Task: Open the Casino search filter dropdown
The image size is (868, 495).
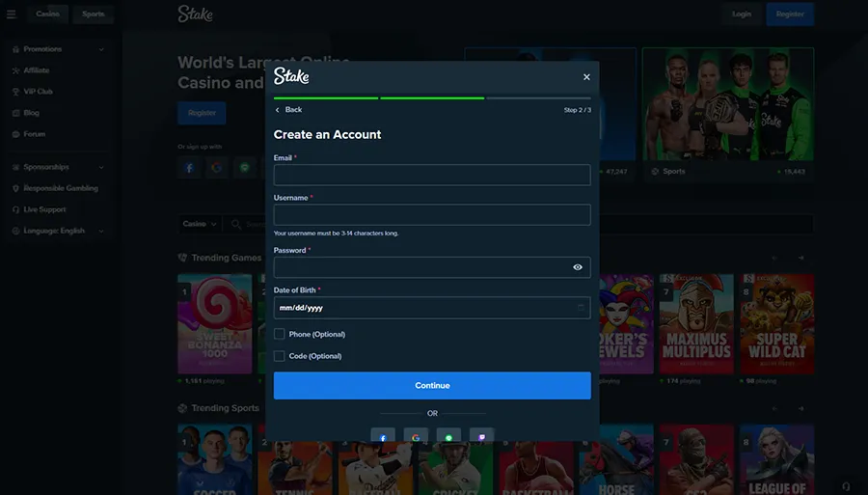Action: (200, 224)
